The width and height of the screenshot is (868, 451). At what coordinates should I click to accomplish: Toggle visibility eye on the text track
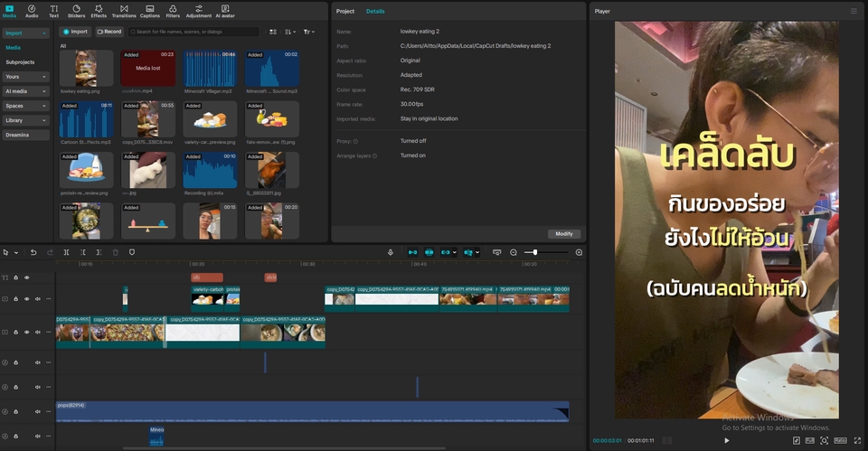coord(26,277)
